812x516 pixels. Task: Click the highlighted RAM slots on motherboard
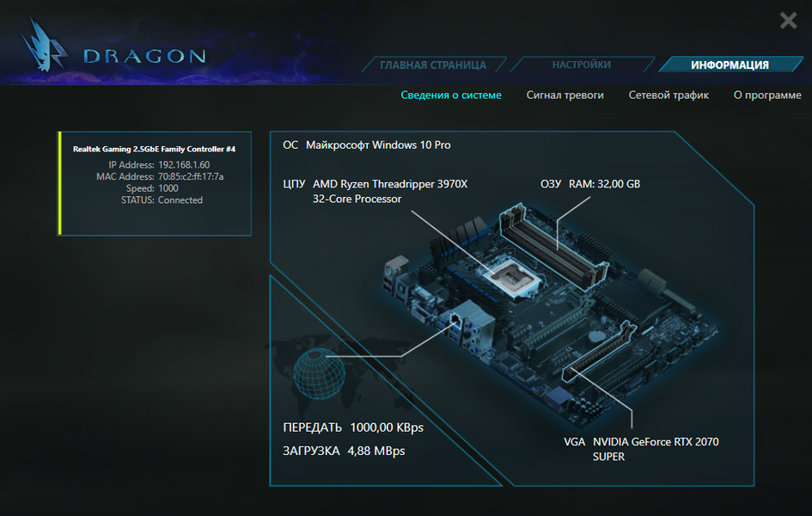[x=554, y=246]
